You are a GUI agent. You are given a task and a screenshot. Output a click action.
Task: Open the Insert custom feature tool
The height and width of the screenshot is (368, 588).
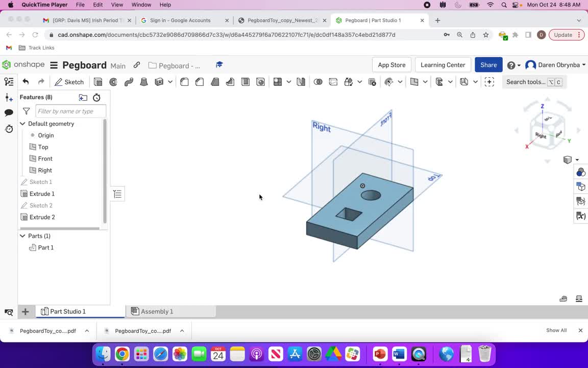(489, 82)
